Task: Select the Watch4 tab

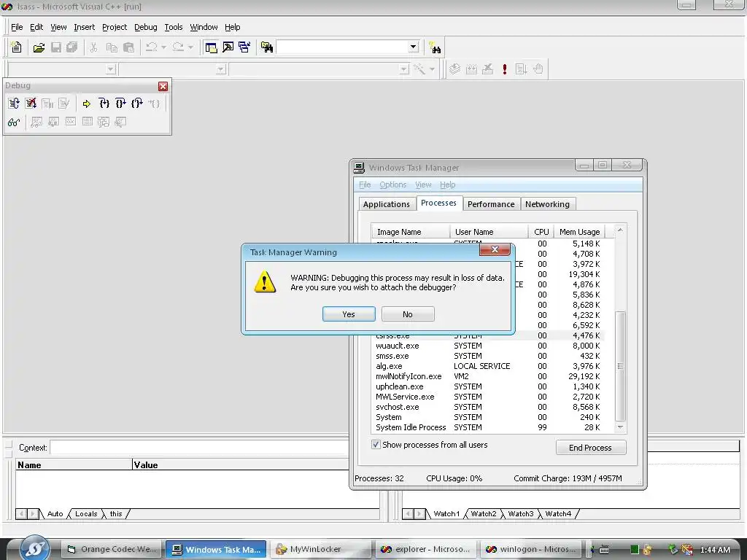Action: coord(558,514)
